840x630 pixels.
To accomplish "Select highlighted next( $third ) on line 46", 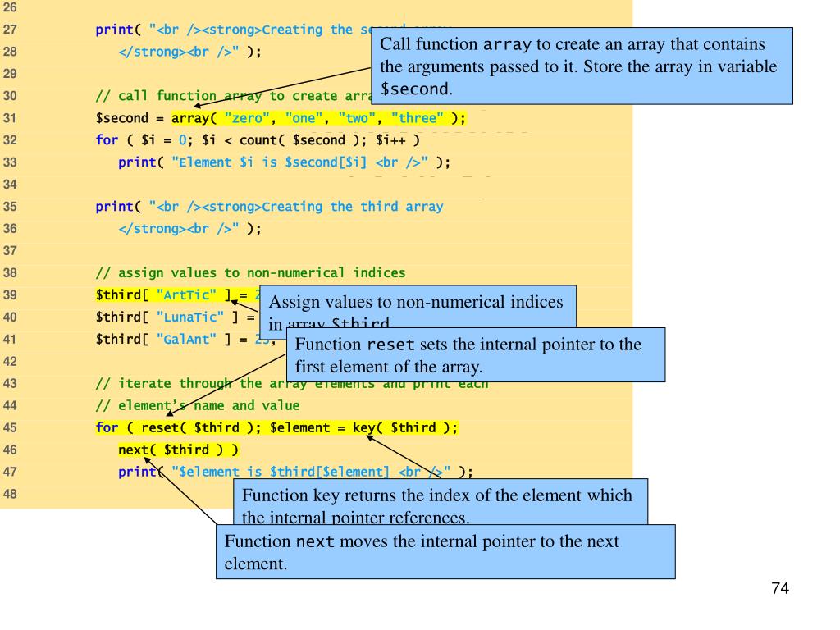I will pos(178,450).
